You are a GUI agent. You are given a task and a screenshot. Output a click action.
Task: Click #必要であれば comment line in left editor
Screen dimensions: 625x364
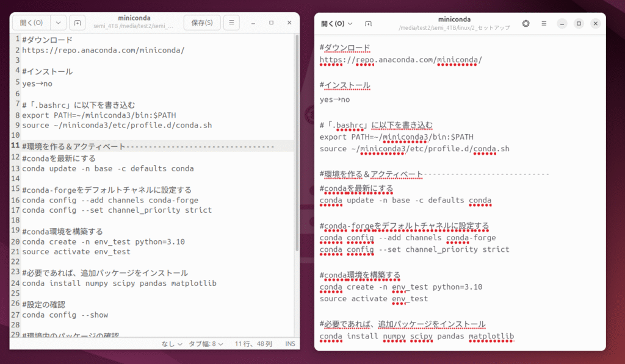click(x=105, y=273)
